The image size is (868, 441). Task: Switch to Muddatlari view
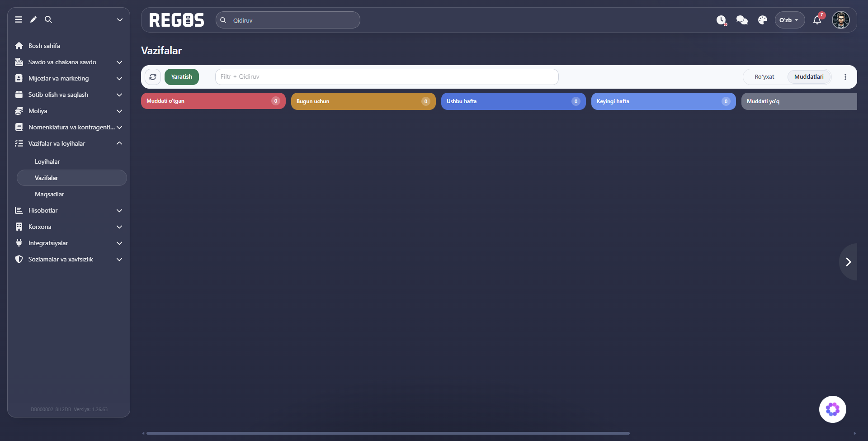[809, 77]
